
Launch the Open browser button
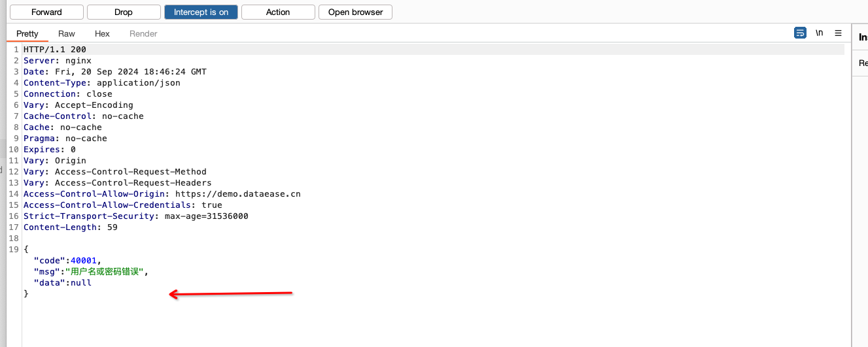[x=355, y=12]
